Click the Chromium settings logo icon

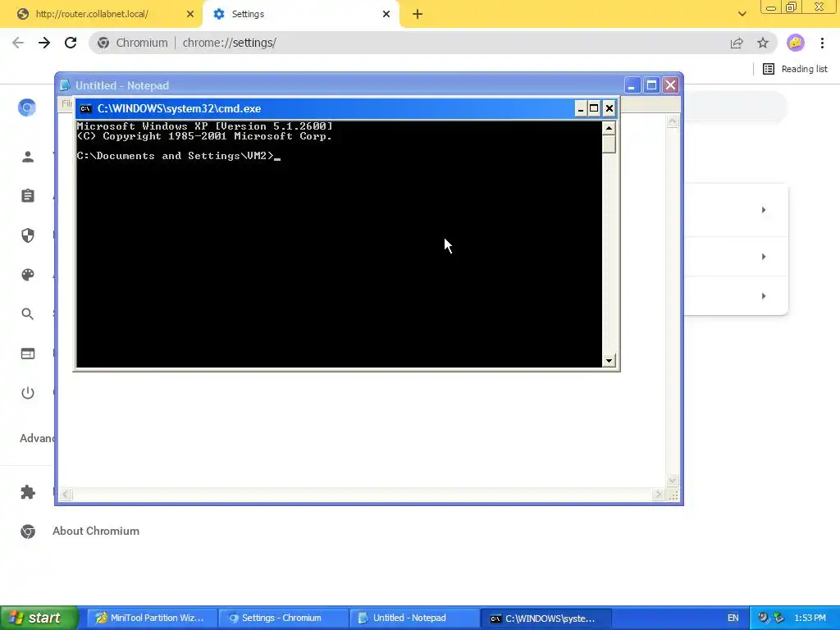point(27,107)
